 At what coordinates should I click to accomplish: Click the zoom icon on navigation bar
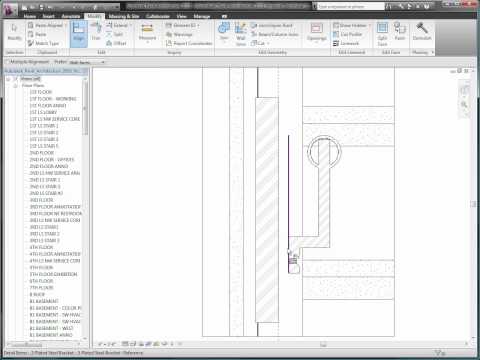point(464,105)
